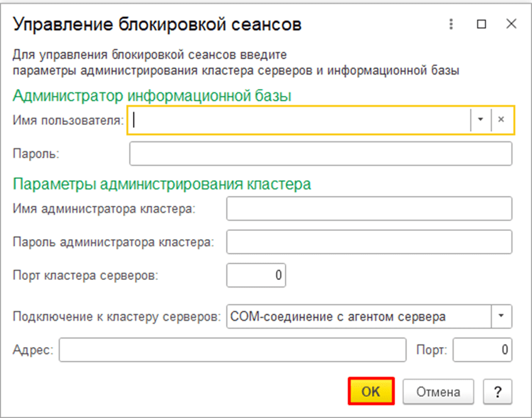The height and width of the screenshot is (418, 532).
Task: Maximize the session lock management dialog
Action: tap(481, 24)
